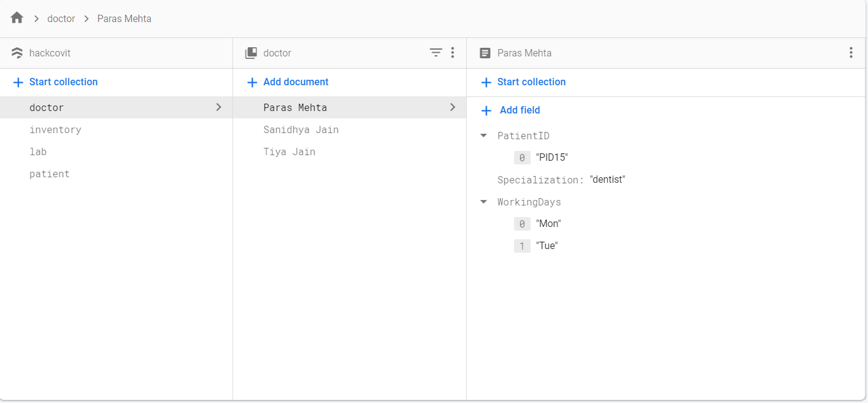The width and height of the screenshot is (868, 403).
Task: Click the hackcovit database icon
Action: click(17, 53)
